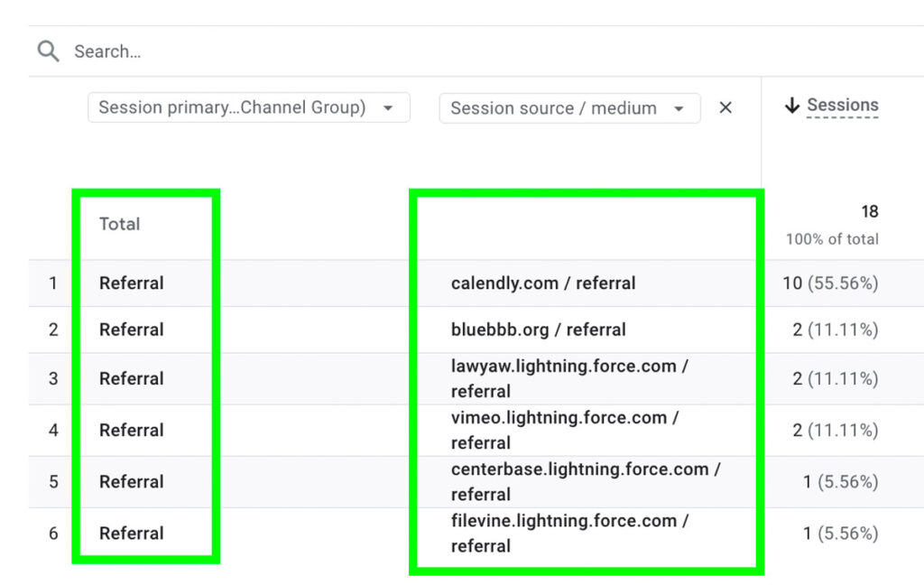Click row number 2
This screenshot has height=585, width=924.
(53, 330)
